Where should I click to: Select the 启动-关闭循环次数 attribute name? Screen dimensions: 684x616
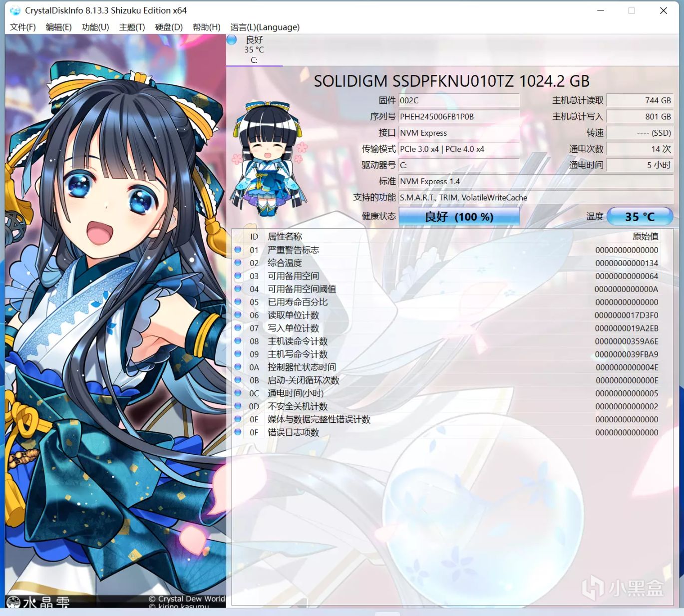[x=303, y=380]
